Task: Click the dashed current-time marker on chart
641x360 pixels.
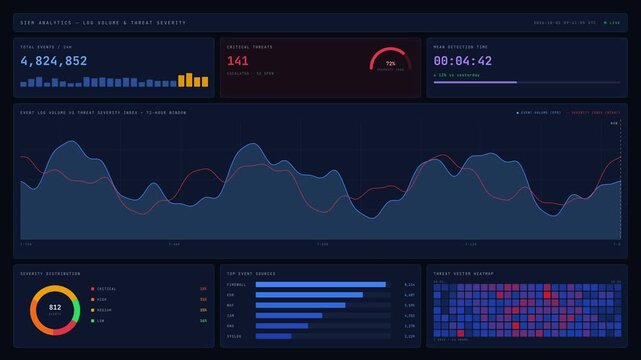Action: coord(621,180)
